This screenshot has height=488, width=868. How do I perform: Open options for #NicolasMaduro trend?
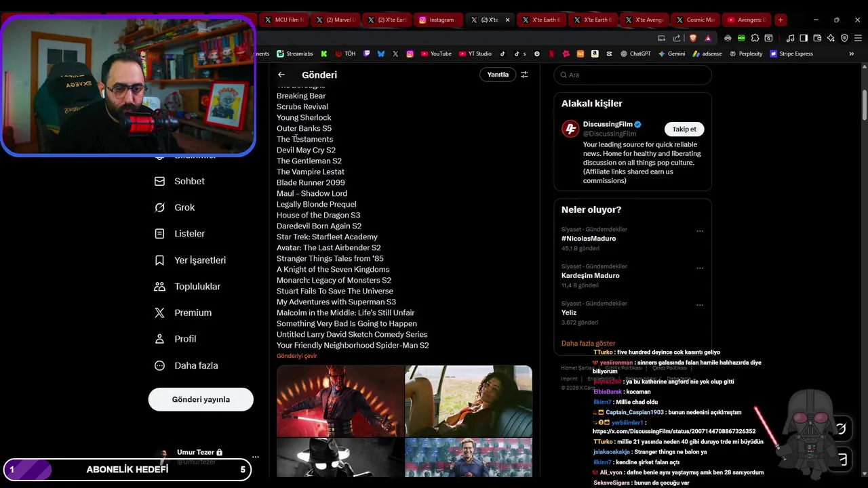pos(700,231)
